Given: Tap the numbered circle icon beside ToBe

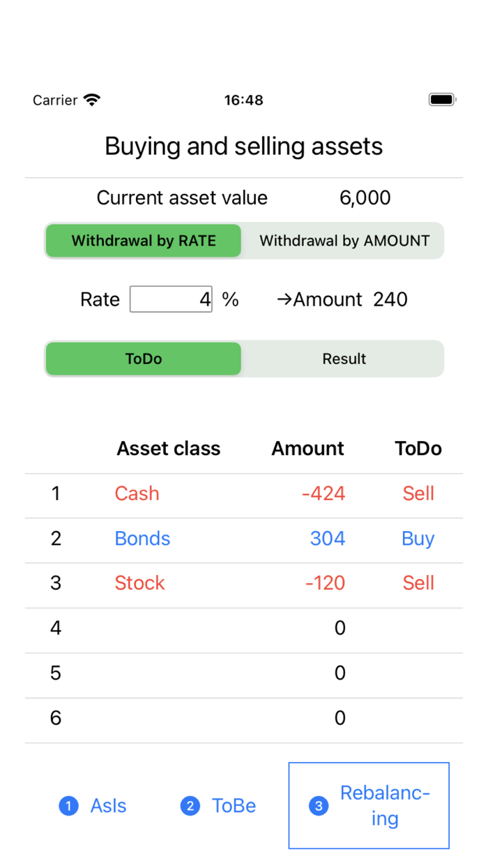Looking at the screenshot, I should pyautogui.click(x=190, y=806).
